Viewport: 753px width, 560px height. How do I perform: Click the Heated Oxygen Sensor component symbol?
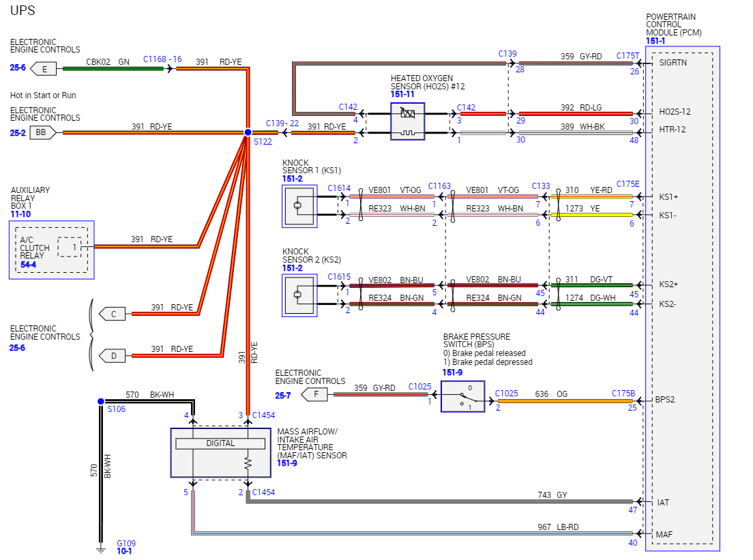pyautogui.click(x=407, y=121)
